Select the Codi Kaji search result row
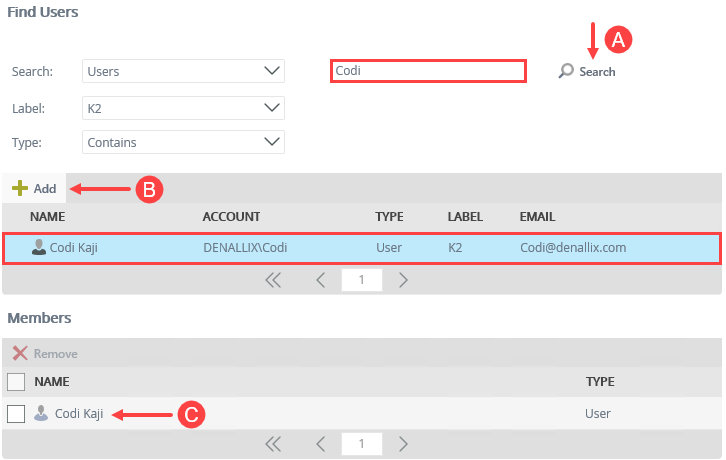The height and width of the screenshot is (460, 726). pyautogui.click(x=362, y=248)
